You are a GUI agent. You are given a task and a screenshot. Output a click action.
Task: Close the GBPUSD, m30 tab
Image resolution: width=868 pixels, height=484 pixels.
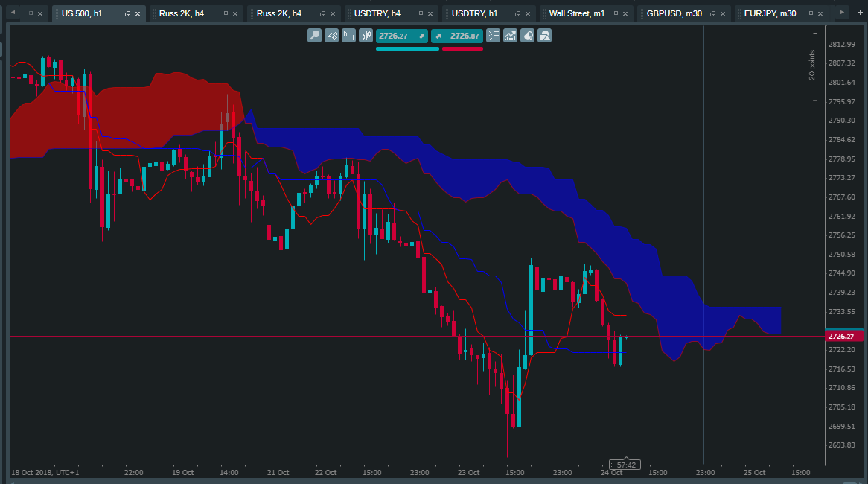click(x=722, y=14)
